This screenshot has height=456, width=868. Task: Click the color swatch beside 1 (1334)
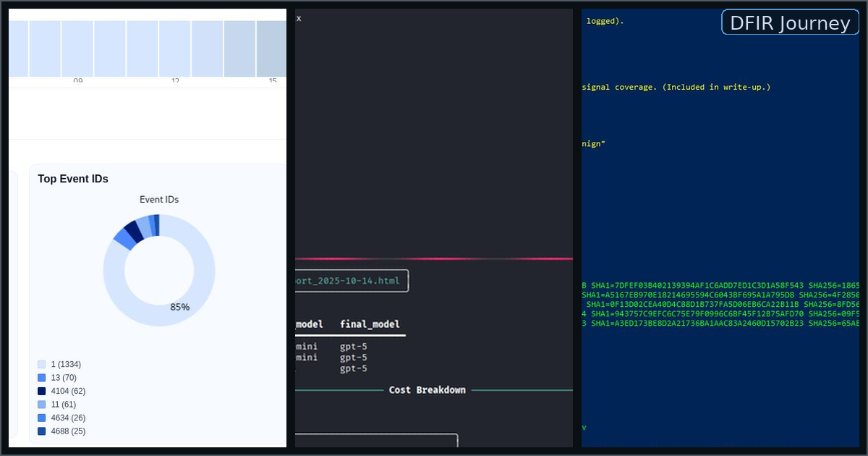tap(41, 364)
